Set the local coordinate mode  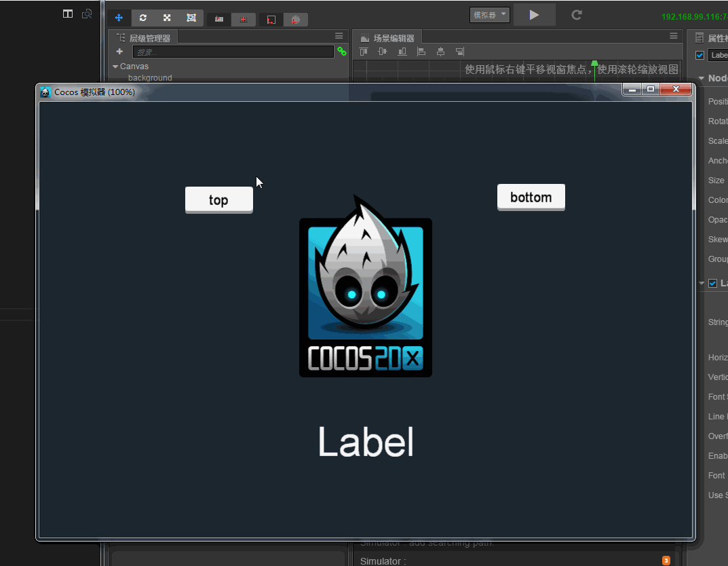click(271, 20)
